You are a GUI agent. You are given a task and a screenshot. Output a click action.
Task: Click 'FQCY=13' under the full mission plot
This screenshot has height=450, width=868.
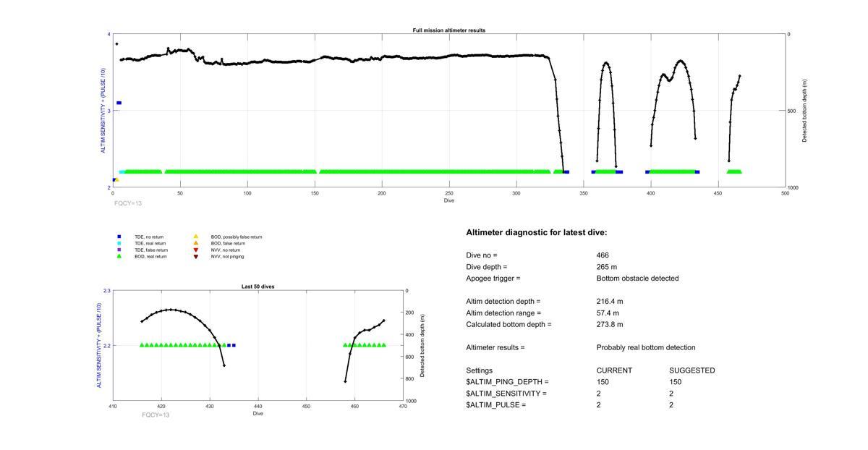click(128, 203)
